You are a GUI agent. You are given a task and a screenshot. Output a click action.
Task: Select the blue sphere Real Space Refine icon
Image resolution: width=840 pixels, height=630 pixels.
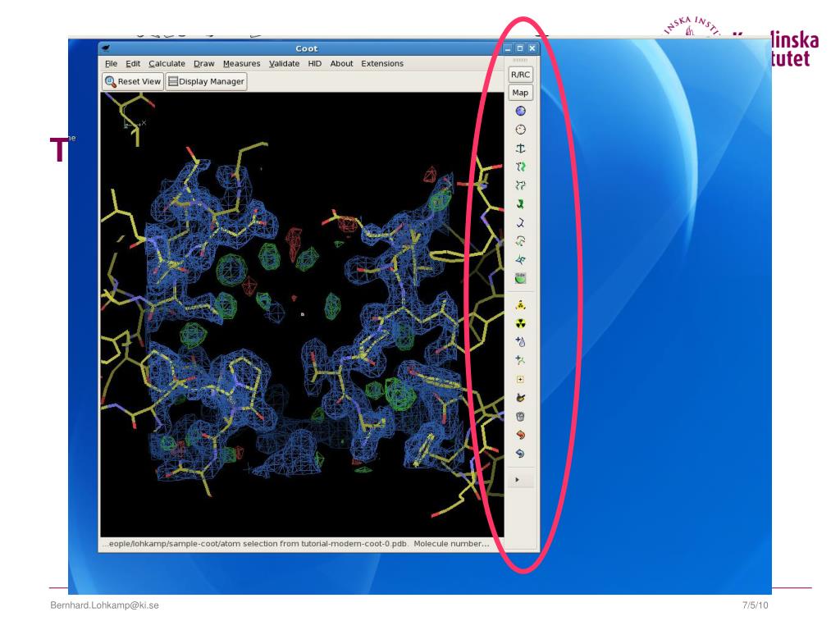(520, 111)
